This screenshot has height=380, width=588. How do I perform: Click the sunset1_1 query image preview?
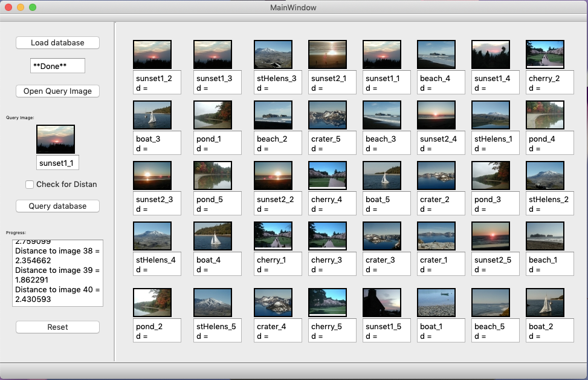click(x=56, y=139)
